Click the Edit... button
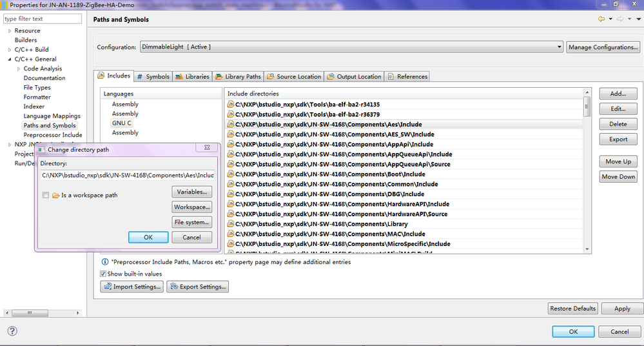This screenshot has height=346, width=644. coord(618,109)
